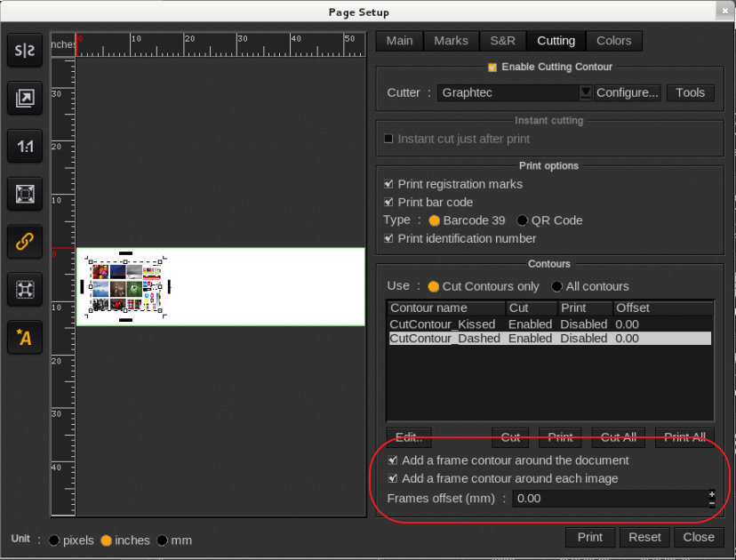Select the QR Code barcode type
The image size is (736, 560).
[522, 220]
